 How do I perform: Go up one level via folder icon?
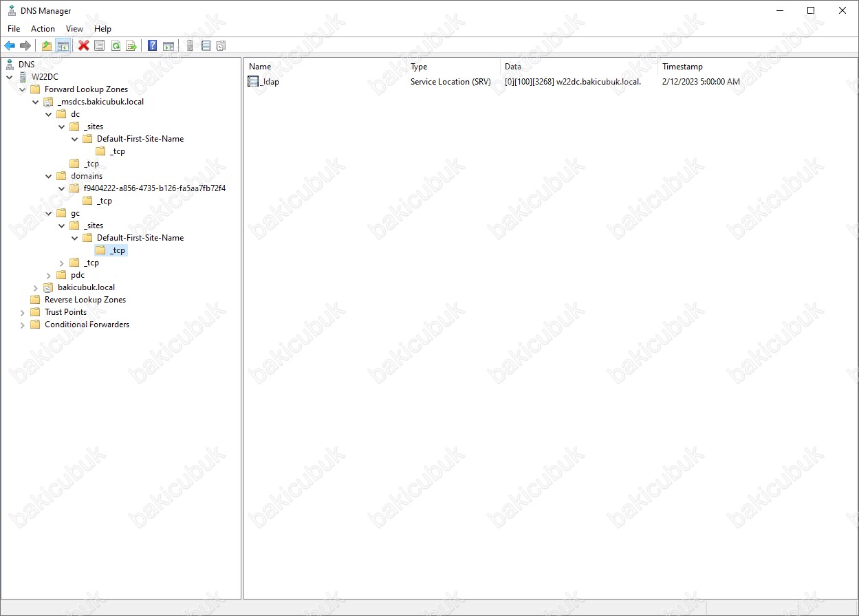tap(47, 46)
